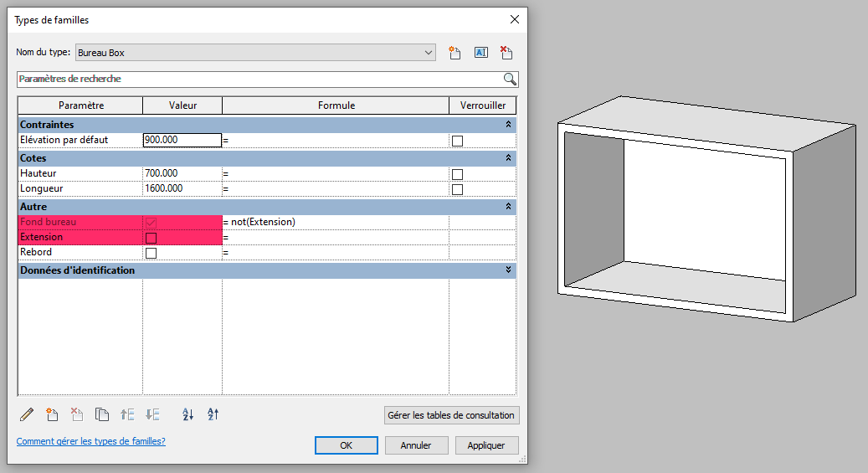Click the New family type icon

pos(455,53)
